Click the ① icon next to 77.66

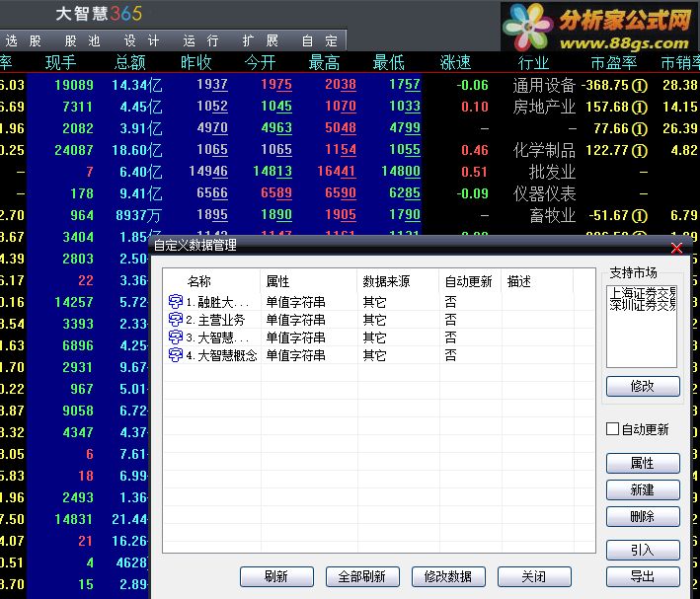pos(640,129)
